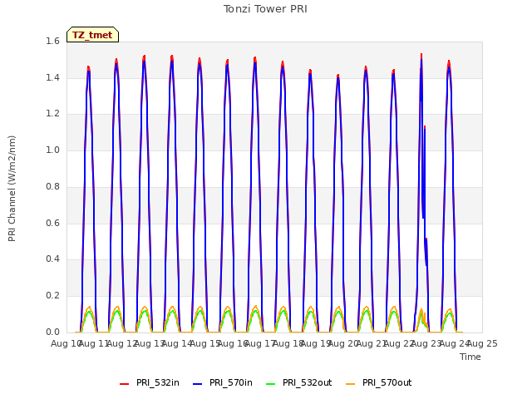This screenshot has width=532, height=399.
Task: Click the PRI_570in blue legend swatch
Action: pyautogui.click(x=198, y=384)
